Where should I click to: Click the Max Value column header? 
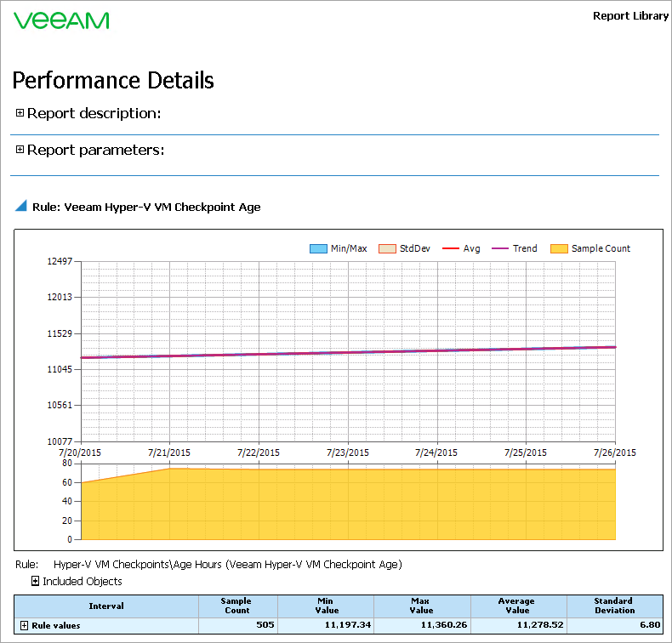[421, 606]
